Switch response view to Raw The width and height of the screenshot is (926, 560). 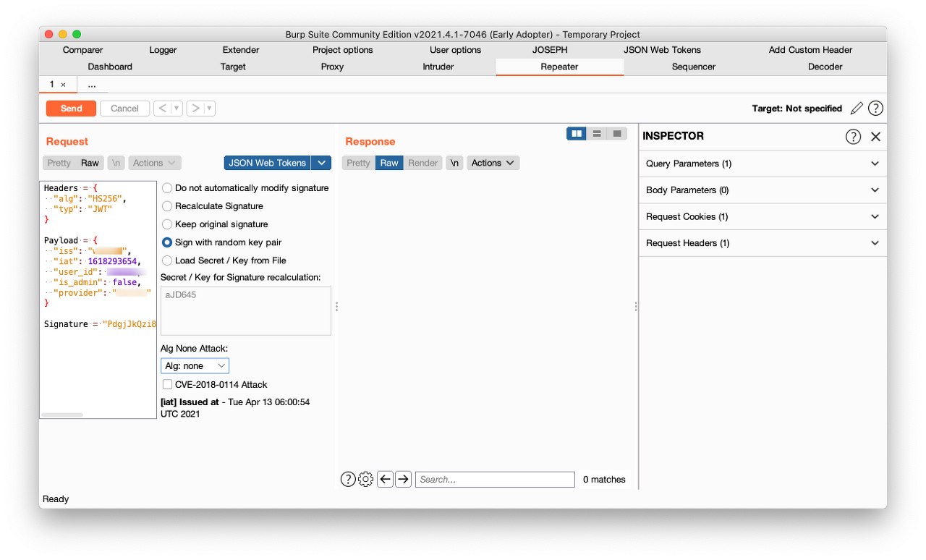pyautogui.click(x=389, y=163)
